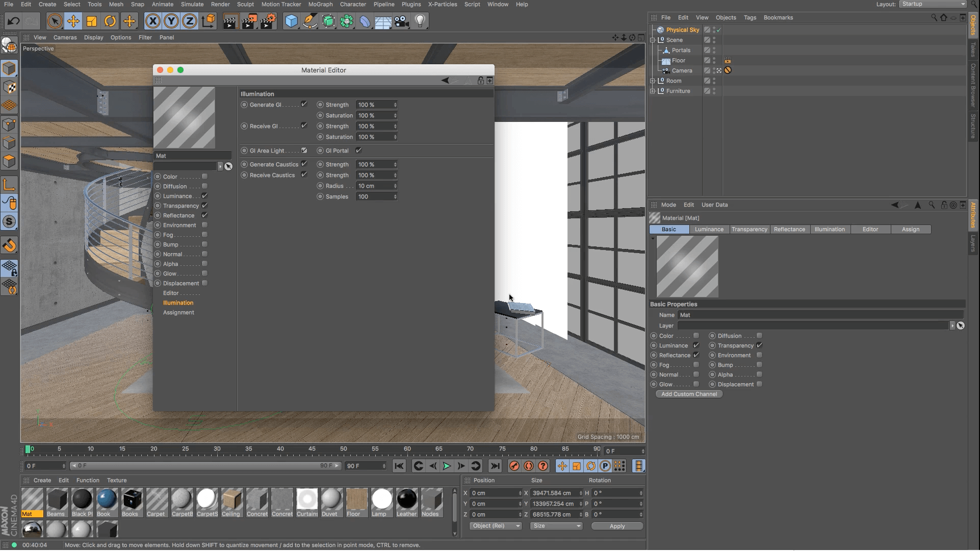Screen dimensions: 980x551
Task: Click Add Custom Channel button
Action: click(689, 394)
